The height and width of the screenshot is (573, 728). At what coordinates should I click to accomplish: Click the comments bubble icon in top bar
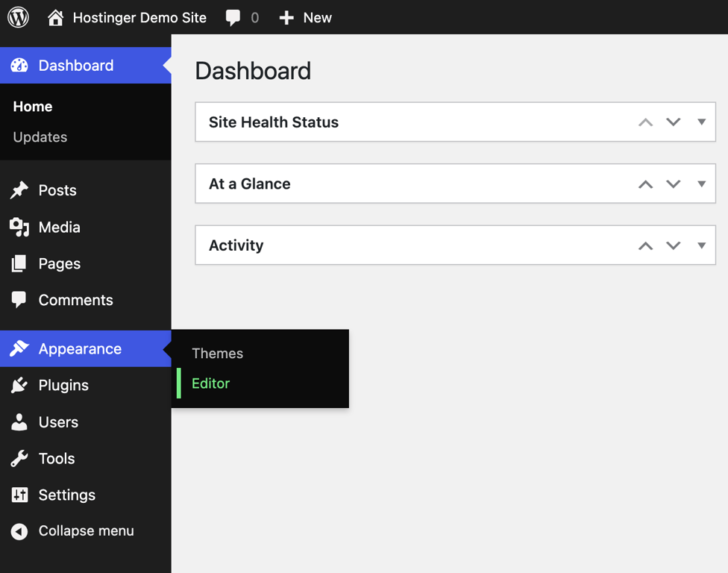coord(232,17)
